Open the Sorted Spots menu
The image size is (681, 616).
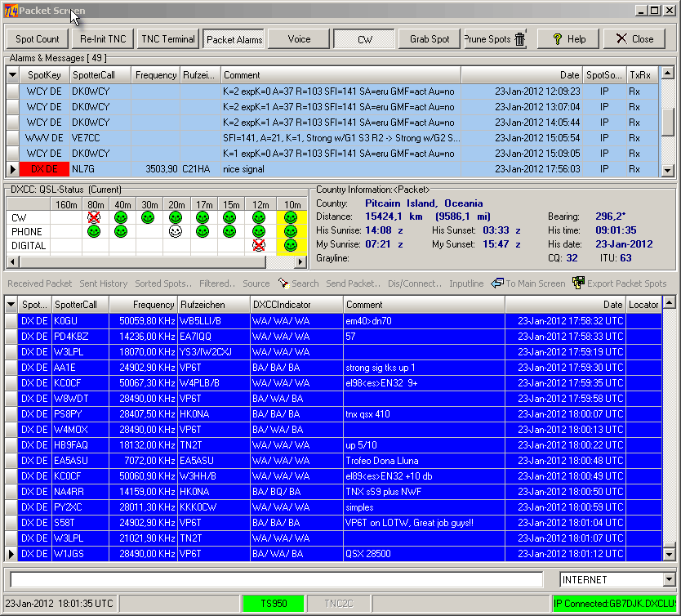[163, 283]
